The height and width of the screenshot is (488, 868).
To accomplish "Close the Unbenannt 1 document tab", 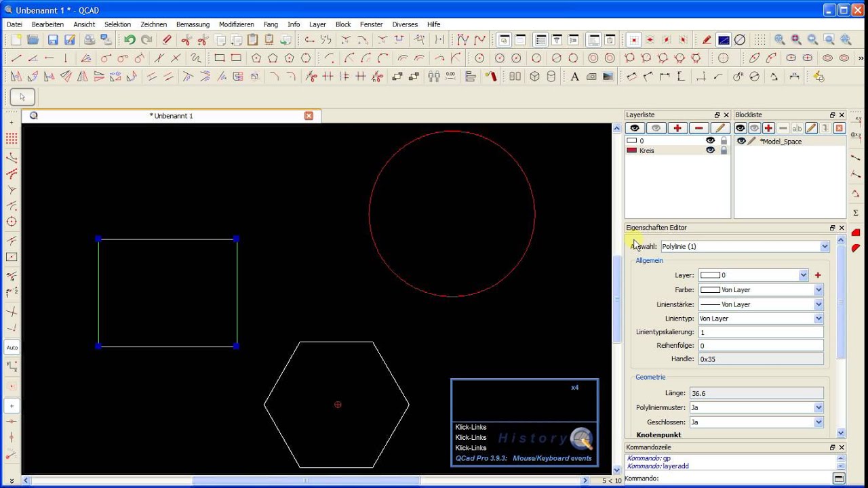I will click(309, 116).
